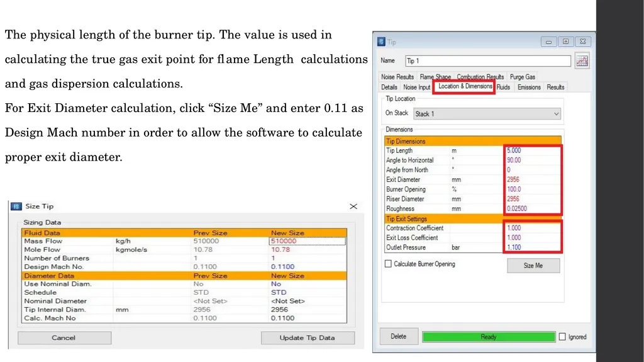Minimize the Tip window
644x362 pixels.
pyautogui.click(x=548, y=42)
